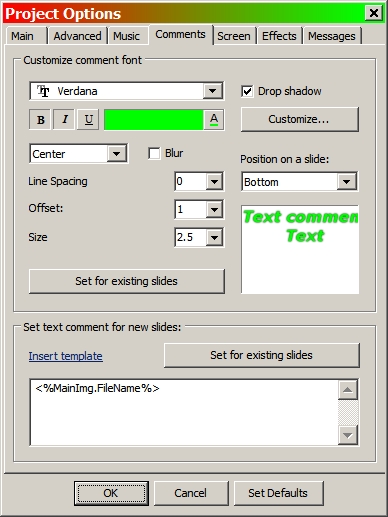Switch to the Effects tab
Image resolution: width=388 pixels, height=517 pixels.
coord(279,36)
